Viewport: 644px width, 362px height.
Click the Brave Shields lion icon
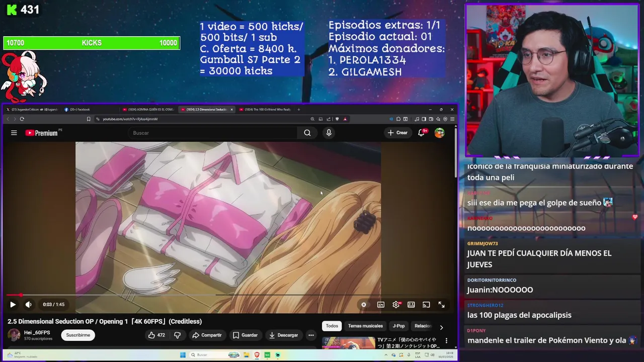pos(337,119)
